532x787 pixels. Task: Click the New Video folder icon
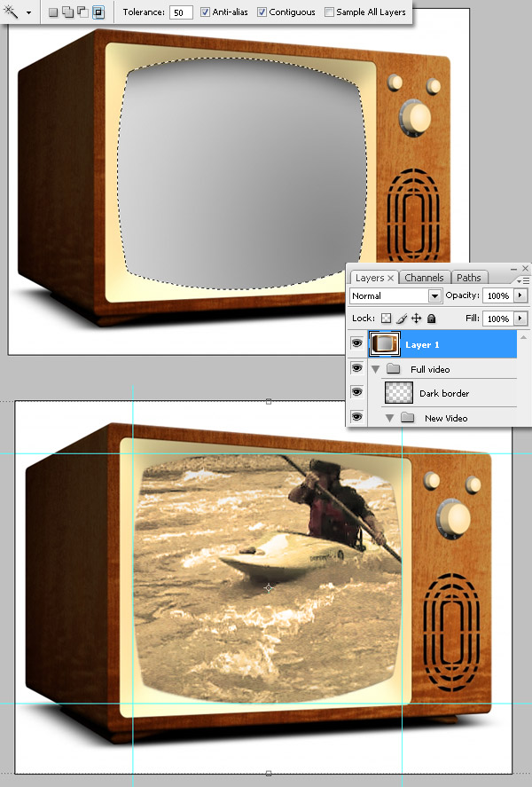coord(408,418)
